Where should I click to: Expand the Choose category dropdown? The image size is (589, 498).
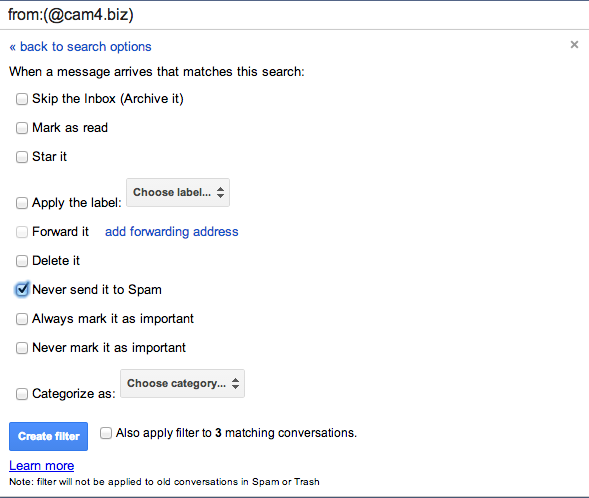183,383
